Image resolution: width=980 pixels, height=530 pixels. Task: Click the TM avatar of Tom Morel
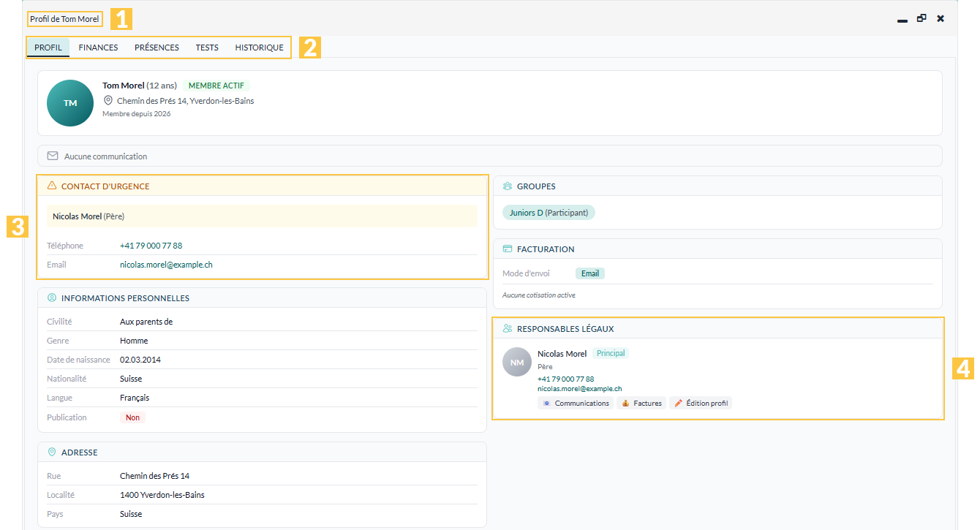click(70, 103)
